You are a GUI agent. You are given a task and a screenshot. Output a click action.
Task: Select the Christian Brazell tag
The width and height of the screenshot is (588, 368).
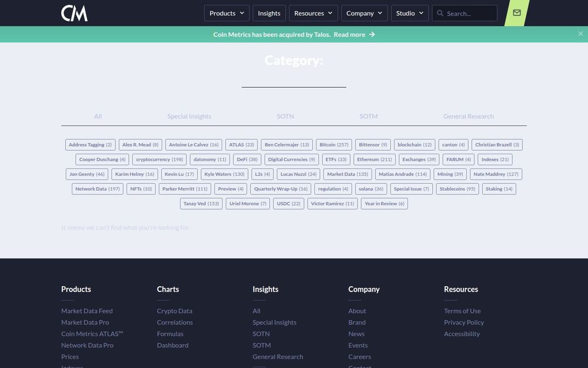point(497,145)
